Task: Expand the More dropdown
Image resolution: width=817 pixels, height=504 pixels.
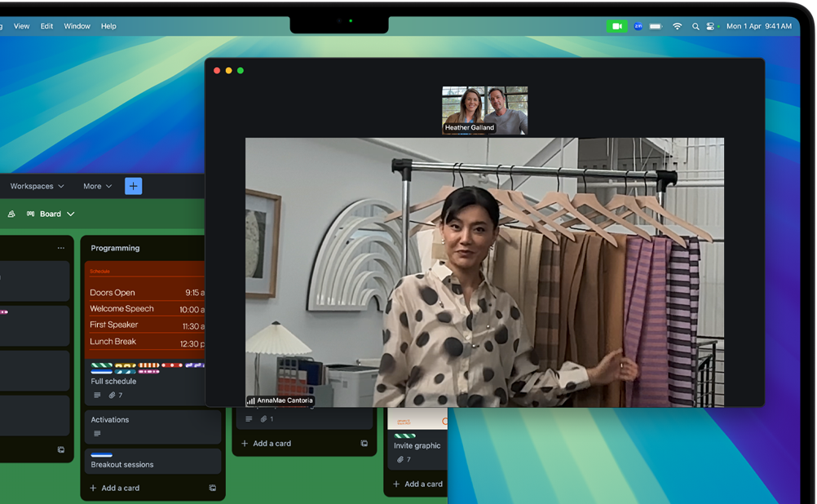Action: [x=97, y=186]
